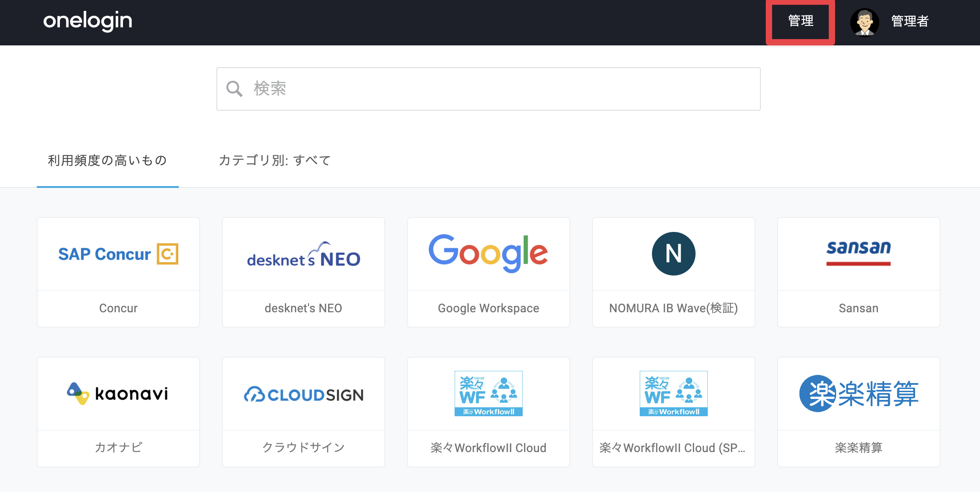Open the 管理者 user menu
Viewport: 980px width, 492px height.
coord(910,21)
